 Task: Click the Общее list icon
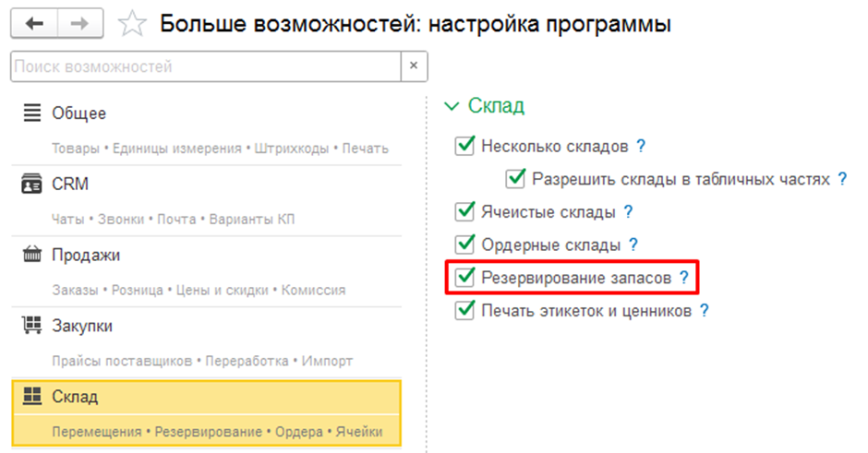coord(32,113)
